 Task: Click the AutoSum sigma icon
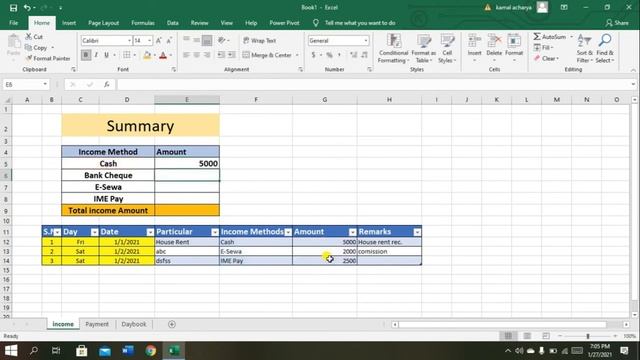pyautogui.click(x=537, y=37)
